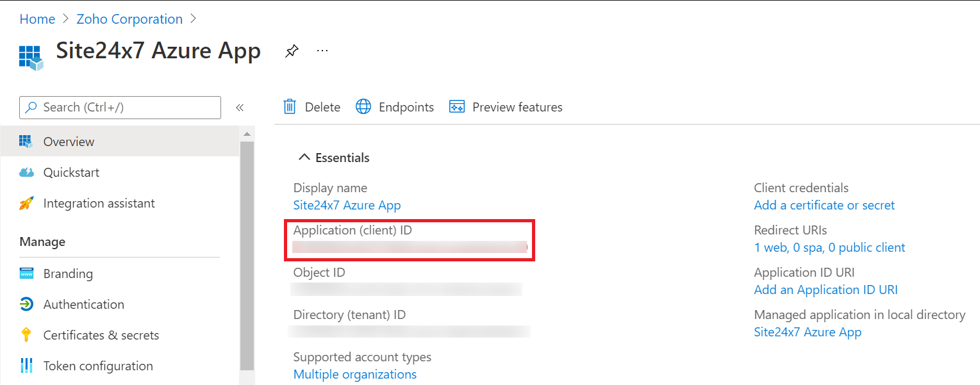Viewport: 980px width, 385px height.
Task: Collapse the Essentials section
Action: point(304,158)
